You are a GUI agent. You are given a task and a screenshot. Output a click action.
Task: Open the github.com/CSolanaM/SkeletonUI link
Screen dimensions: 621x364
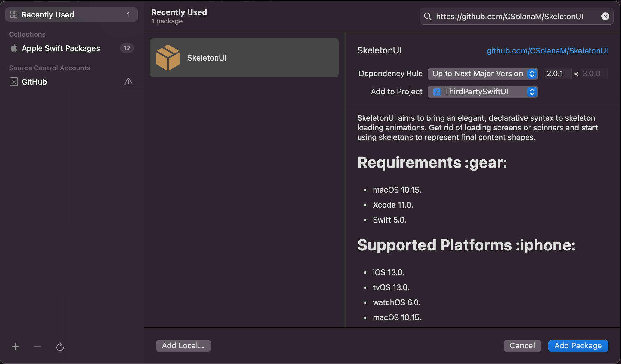547,50
